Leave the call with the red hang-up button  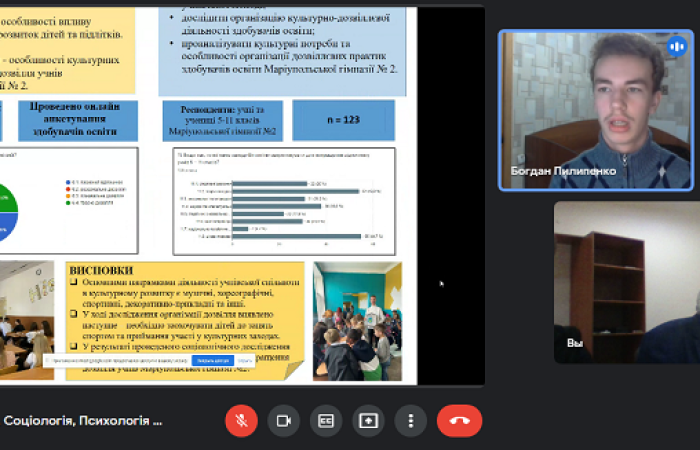(459, 420)
